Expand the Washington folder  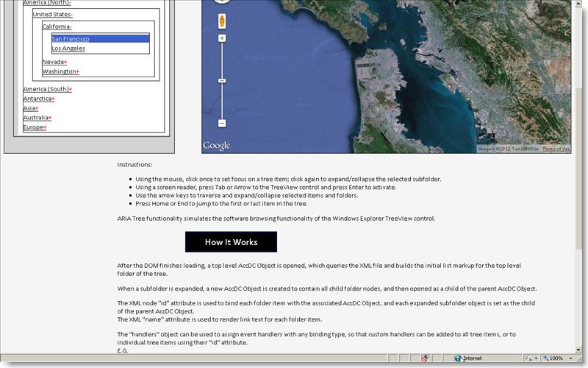61,71
